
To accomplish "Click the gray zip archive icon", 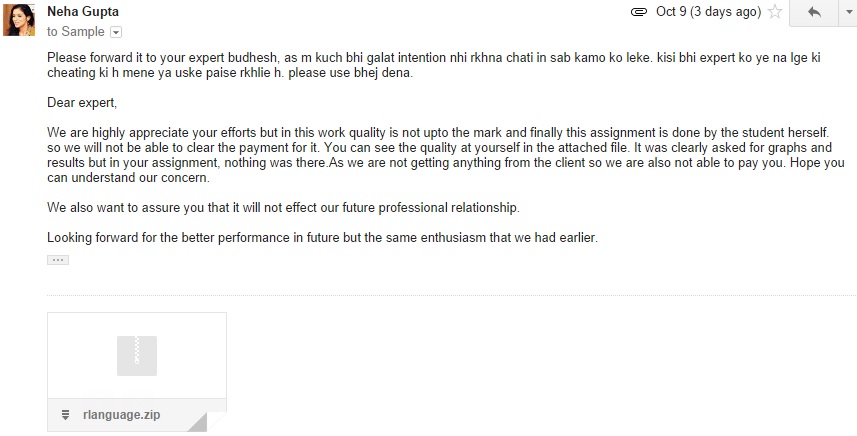I will (137, 355).
